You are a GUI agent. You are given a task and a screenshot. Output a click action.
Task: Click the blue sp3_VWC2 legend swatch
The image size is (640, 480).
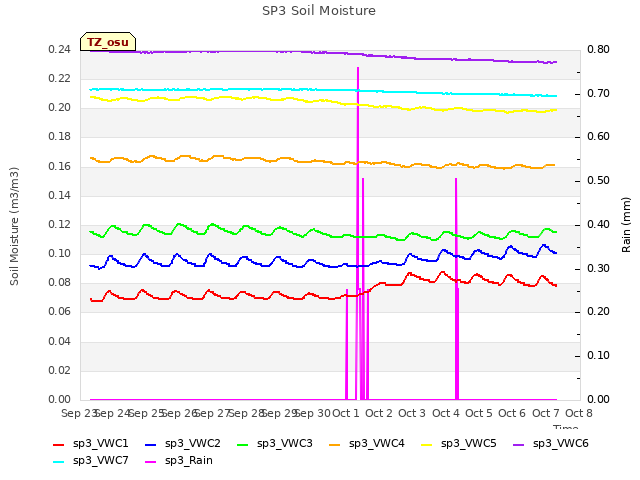pyautogui.click(x=151, y=445)
